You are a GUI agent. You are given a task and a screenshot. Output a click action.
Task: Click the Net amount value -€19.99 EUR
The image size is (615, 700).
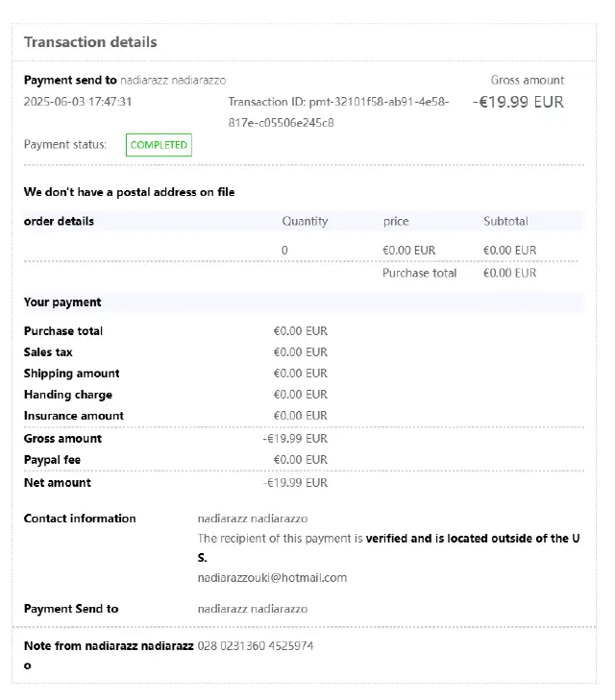295,483
